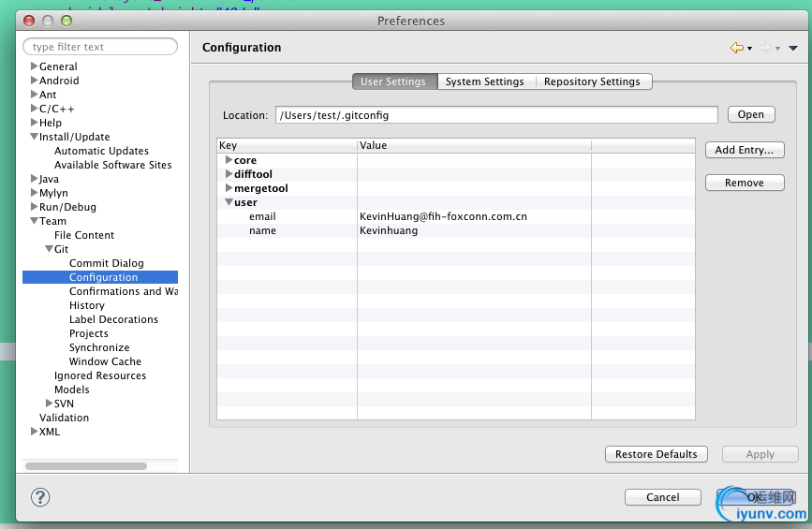Viewport: 812px width, 529px height.
Task: Open the help question mark icon
Action: pyautogui.click(x=40, y=497)
